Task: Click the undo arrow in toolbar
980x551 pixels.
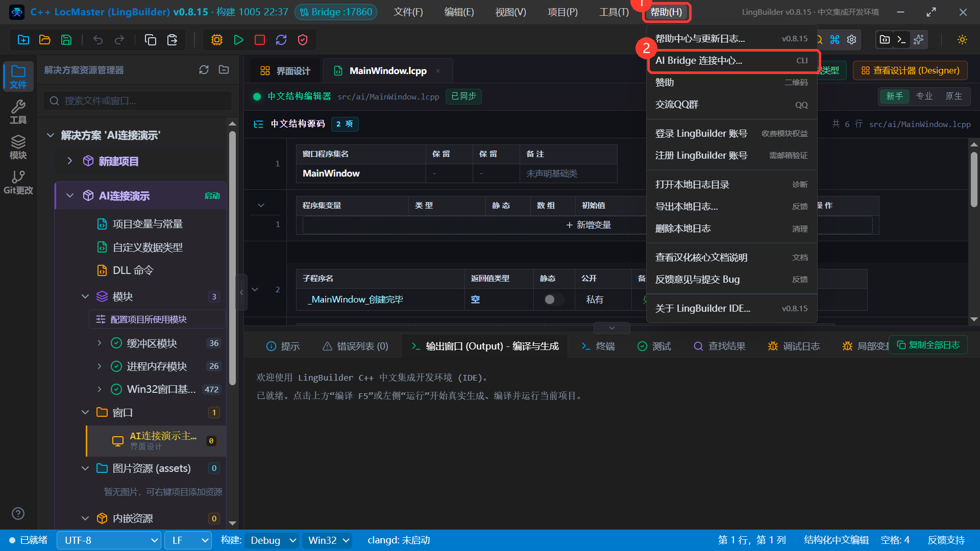Action: click(x=98, y=40)
